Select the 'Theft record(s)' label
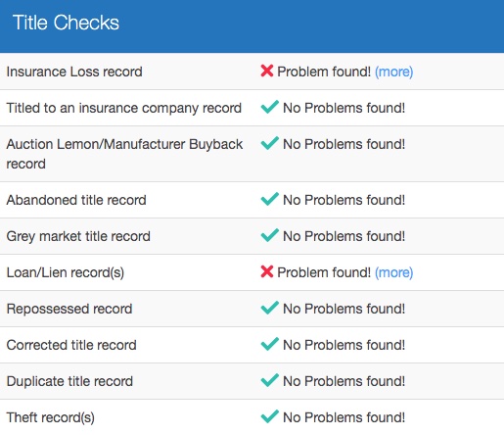 (x=51, y=417)
